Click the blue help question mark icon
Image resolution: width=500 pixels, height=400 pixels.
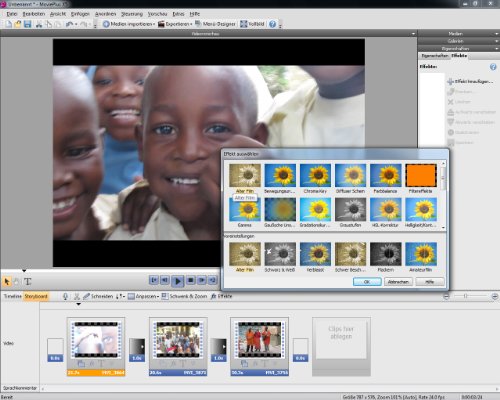coord(272,24)
